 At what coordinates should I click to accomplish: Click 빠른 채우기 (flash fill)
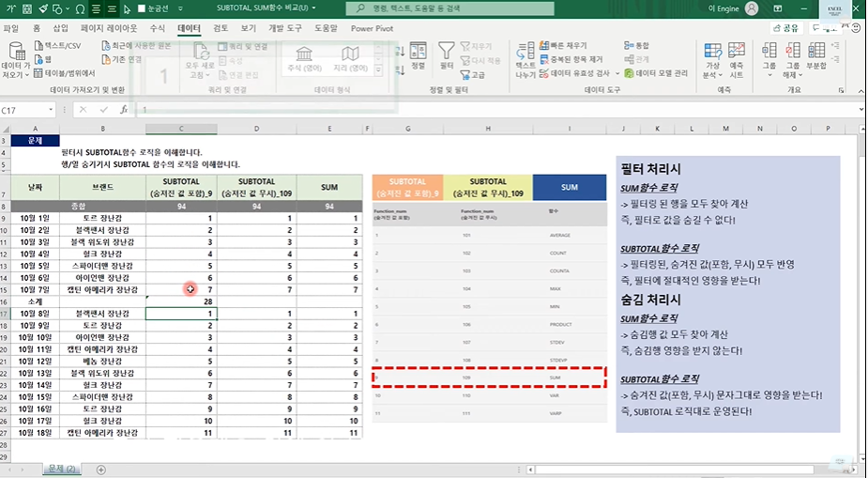(564, 45)
